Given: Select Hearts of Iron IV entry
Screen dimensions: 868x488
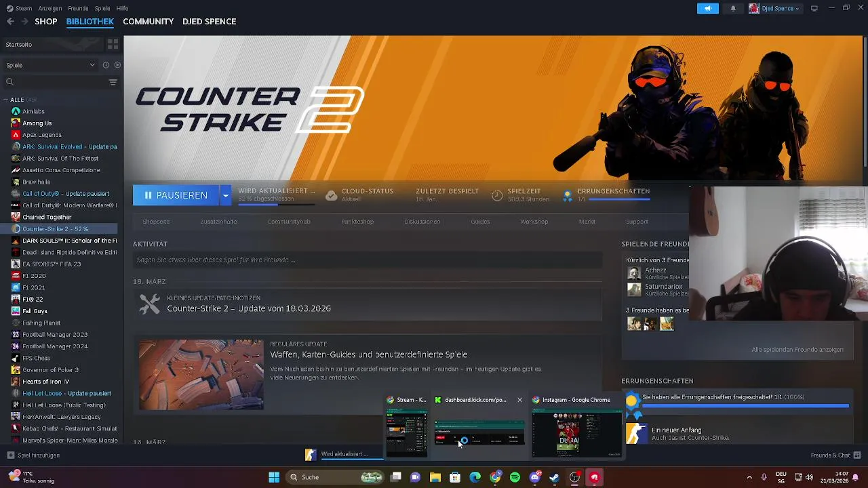Looking at the screenshot, I should coord(45,382).
